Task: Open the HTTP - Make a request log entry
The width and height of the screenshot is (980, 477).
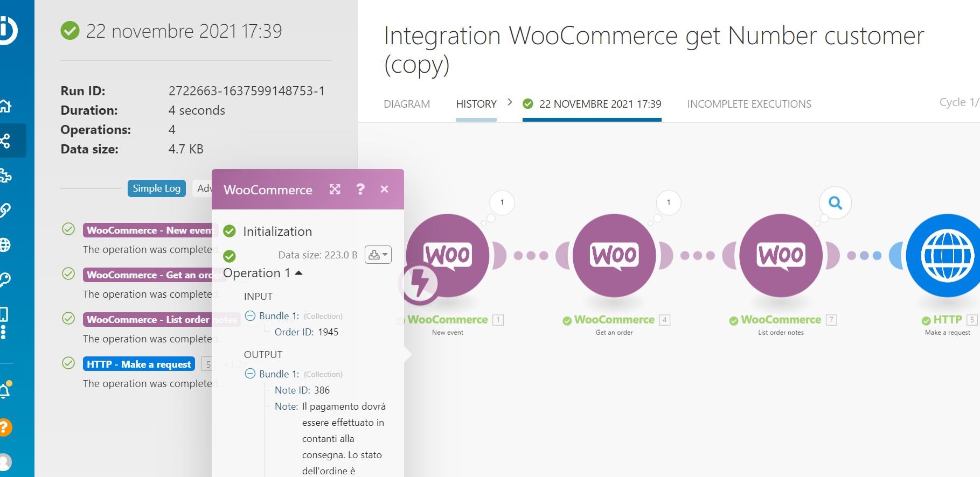Action: tap(139, 364)
